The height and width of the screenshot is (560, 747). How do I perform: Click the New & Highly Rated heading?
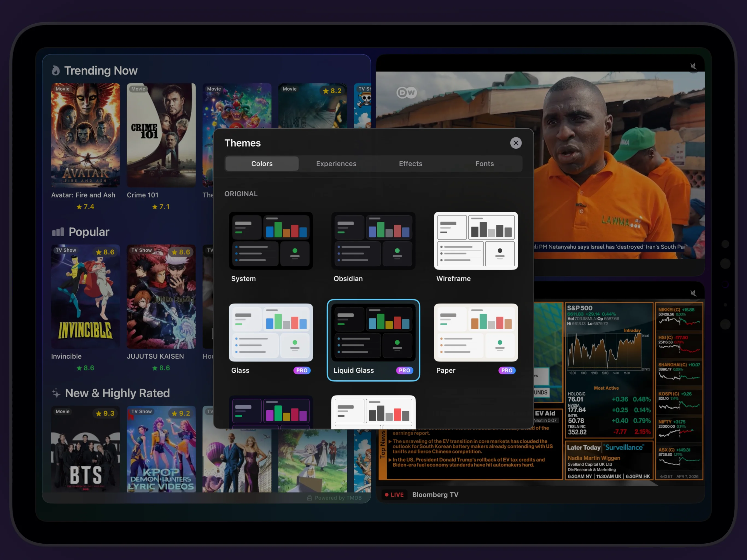click(117, 393)
